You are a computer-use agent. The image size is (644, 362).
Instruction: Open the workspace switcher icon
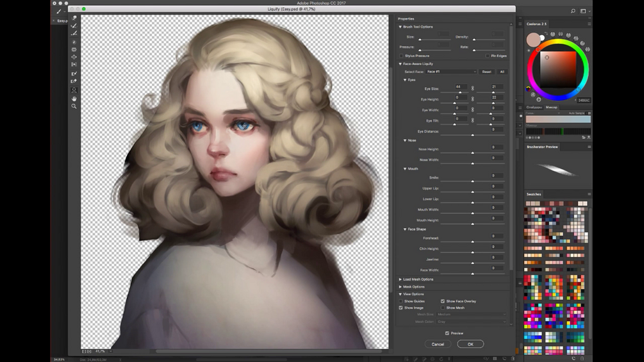coord(583,11)
